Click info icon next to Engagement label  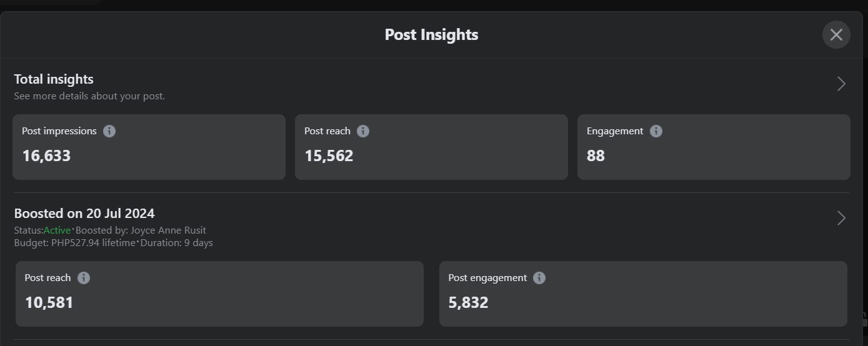click(x=656, y=131)
